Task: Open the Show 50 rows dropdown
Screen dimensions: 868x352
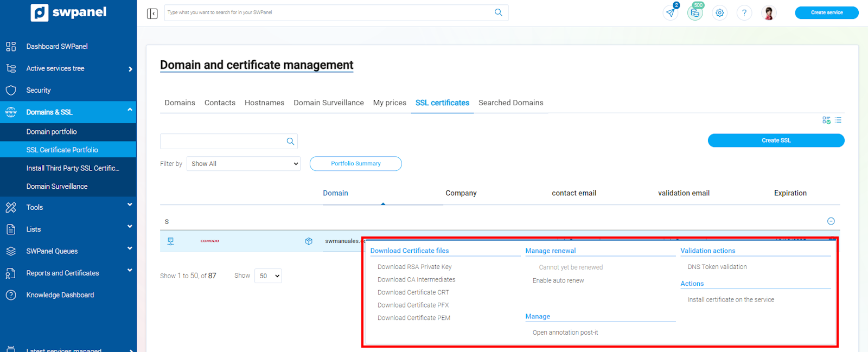Action: click(268, 276)
